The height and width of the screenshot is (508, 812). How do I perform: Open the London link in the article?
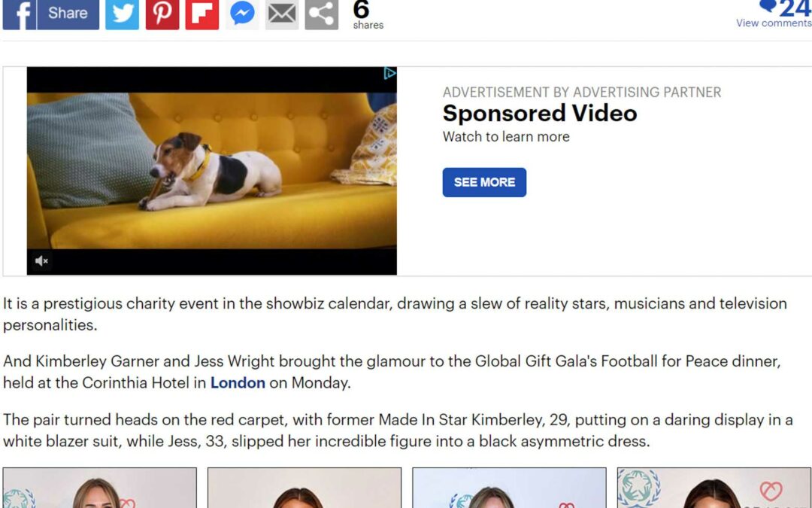238,382
